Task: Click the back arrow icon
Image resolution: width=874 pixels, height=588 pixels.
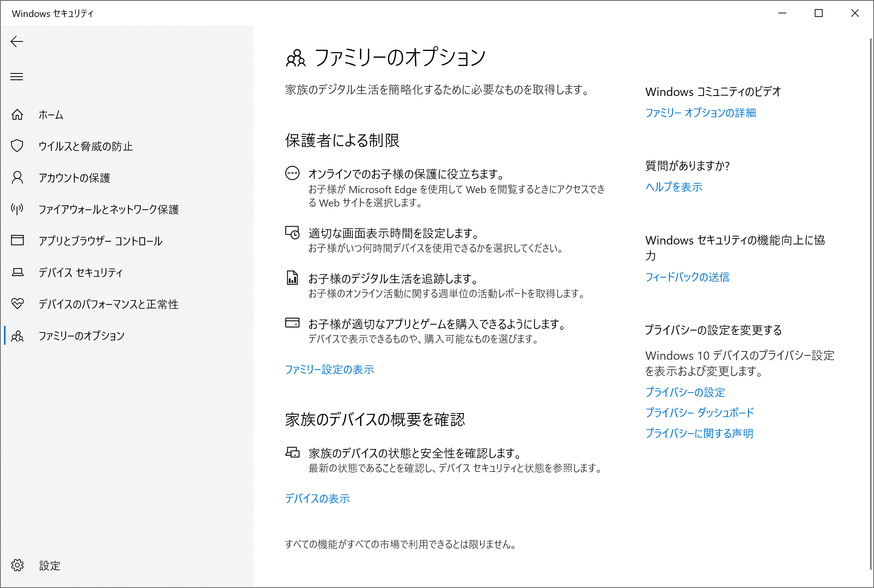Action: [x=17, y=41]
